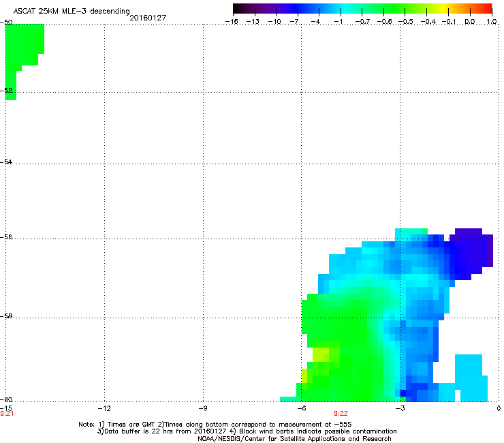Click the "-52" latitude axis label
The width and height of the screenshot is (504, 443).
click(6, 91)
